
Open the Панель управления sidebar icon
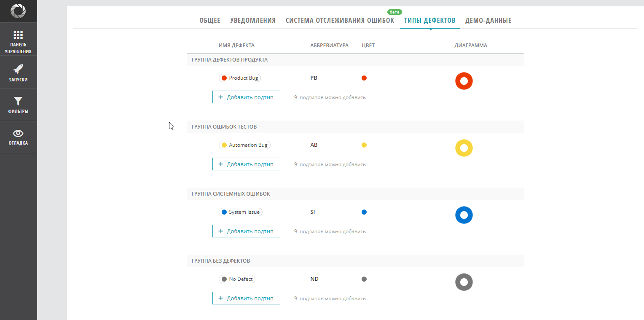click(x=19, y=40)
